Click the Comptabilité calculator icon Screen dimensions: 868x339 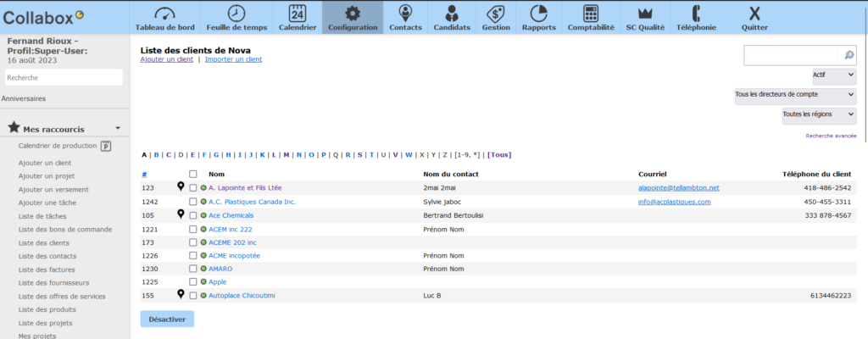591,14
